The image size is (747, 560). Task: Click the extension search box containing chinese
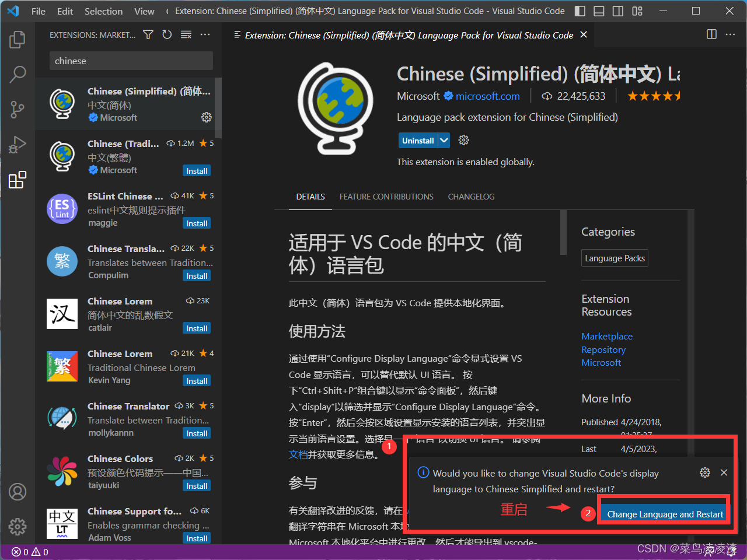coord(131,61)
